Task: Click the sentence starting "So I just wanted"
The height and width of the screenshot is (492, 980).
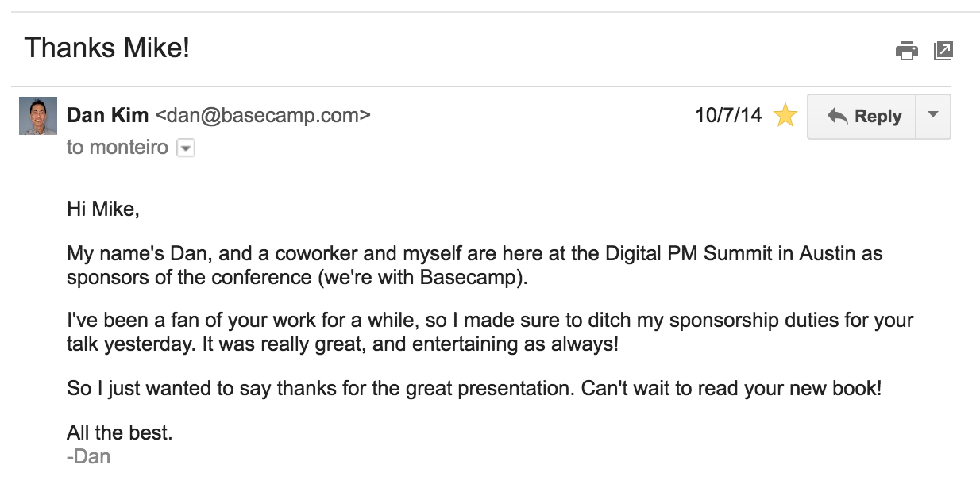Action: point(321,390)
